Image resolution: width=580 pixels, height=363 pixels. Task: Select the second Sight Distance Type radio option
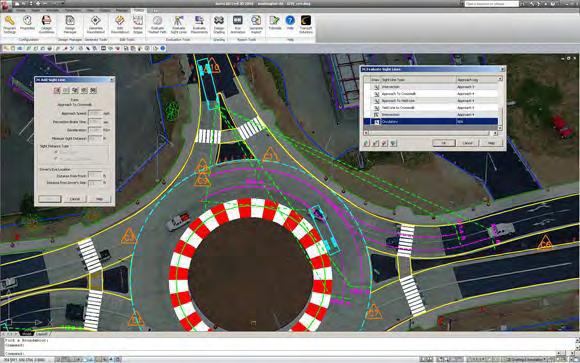point(56,158)
